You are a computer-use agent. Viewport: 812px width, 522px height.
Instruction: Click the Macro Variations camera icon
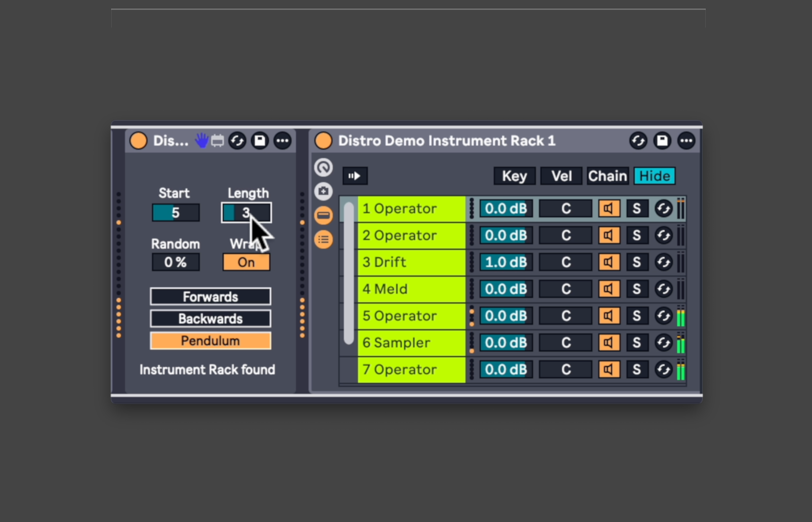click(x=323, y=191)
